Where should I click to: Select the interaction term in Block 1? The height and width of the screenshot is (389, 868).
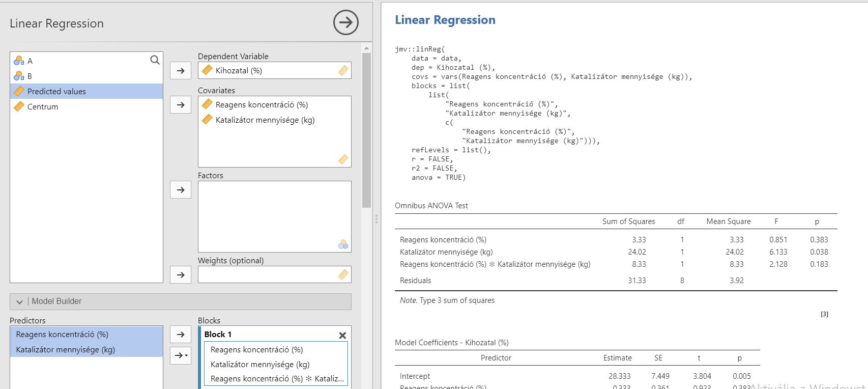click(x=277, y=379)
